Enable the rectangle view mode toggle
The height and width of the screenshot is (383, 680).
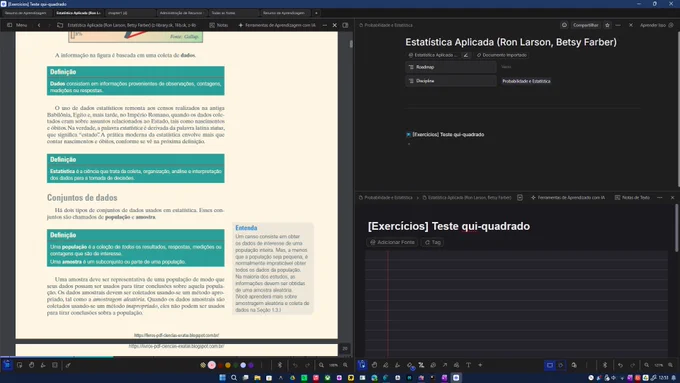click(549, 365)
